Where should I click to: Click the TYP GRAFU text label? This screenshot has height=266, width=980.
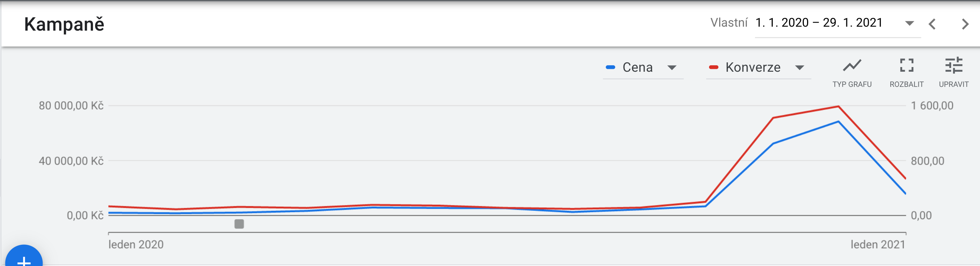[x=852, y=84]
